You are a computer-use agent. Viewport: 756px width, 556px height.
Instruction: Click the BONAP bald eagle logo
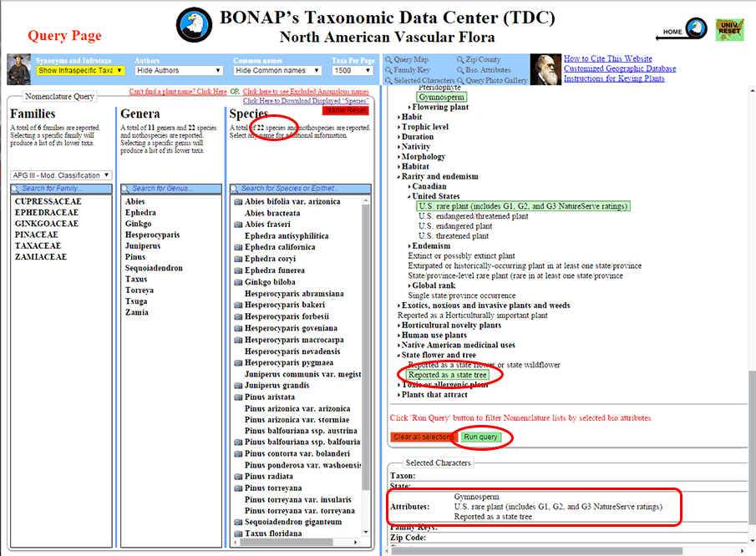(x=194, y=26)
